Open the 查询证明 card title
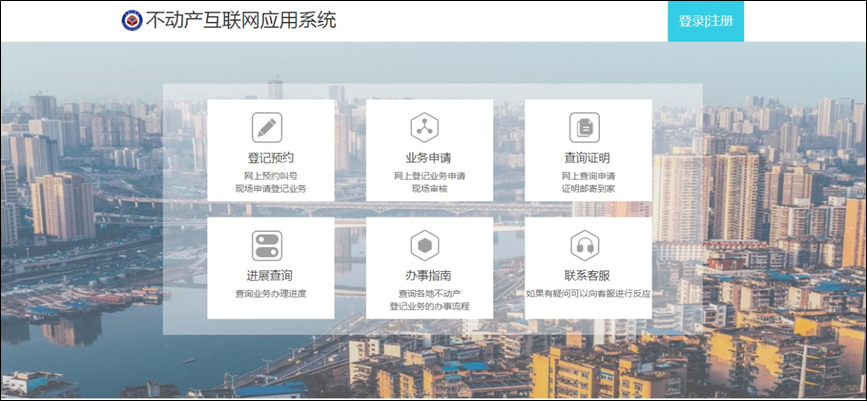The height and width of the screenshot is (401, 867). [x=587, y=158]
